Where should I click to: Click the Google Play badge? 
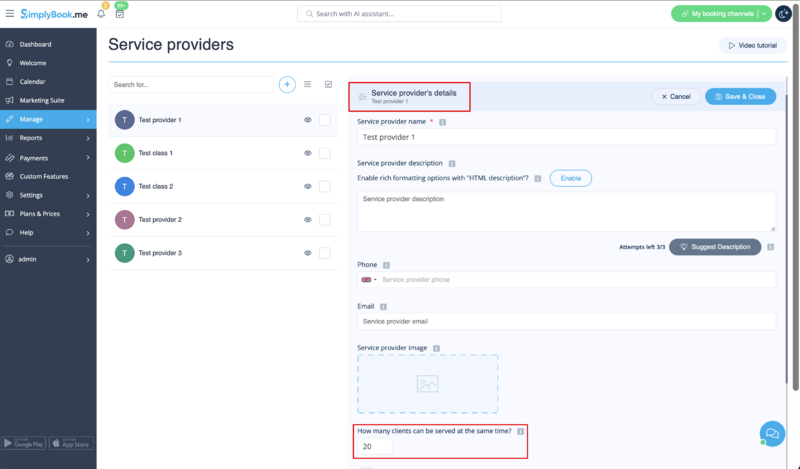23,443
